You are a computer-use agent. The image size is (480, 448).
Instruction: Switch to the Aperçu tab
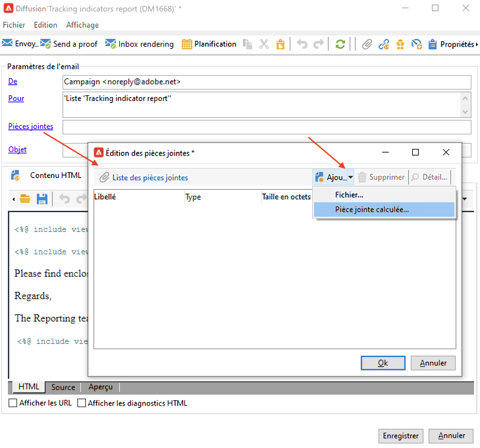coord(100,387)
